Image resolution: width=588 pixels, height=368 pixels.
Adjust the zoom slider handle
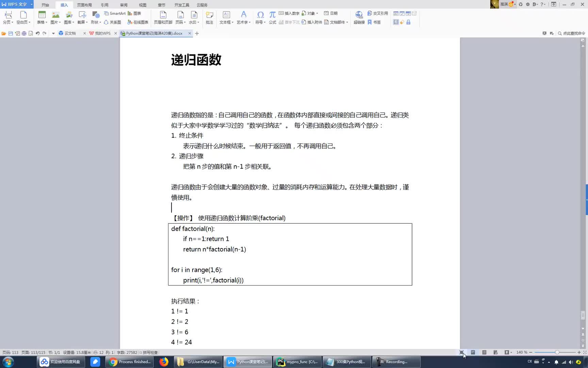(557, 352)
